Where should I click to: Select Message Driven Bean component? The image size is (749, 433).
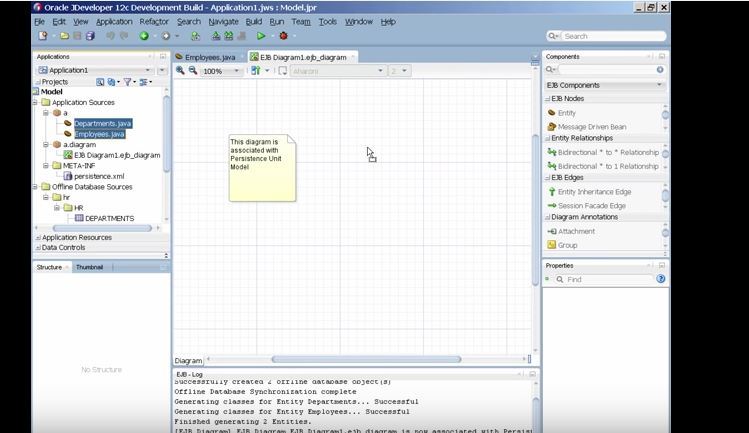[x=591, y=127]
